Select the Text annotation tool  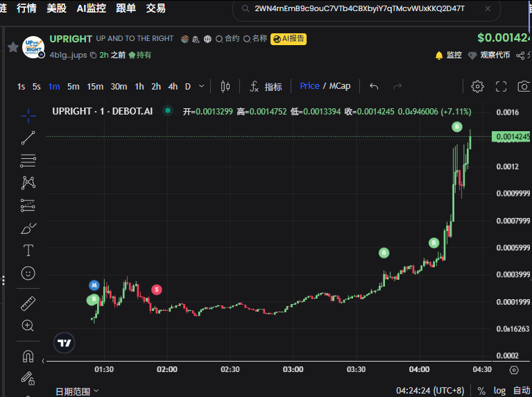click(x=28, y=251)
